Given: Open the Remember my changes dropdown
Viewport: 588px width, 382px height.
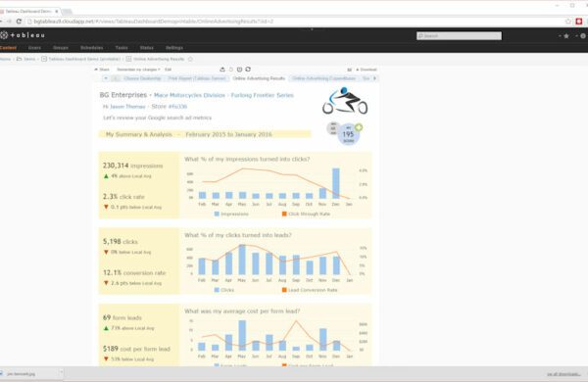Looking at the screenshot, I should pos(138,70).
